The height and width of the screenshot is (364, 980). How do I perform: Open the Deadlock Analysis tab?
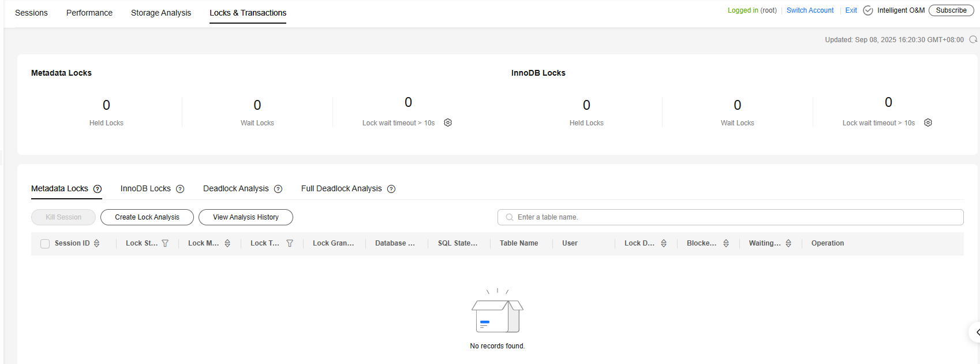pyautogui.click(x=235, y=188)
